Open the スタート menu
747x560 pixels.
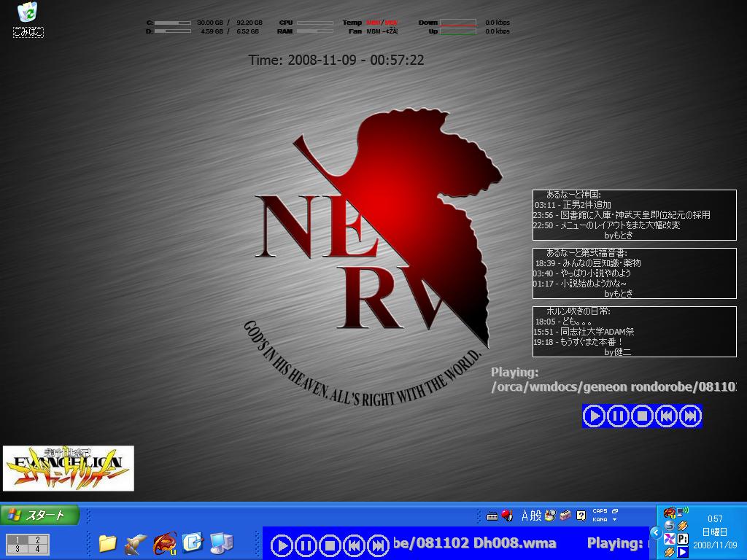coord(39,516)
